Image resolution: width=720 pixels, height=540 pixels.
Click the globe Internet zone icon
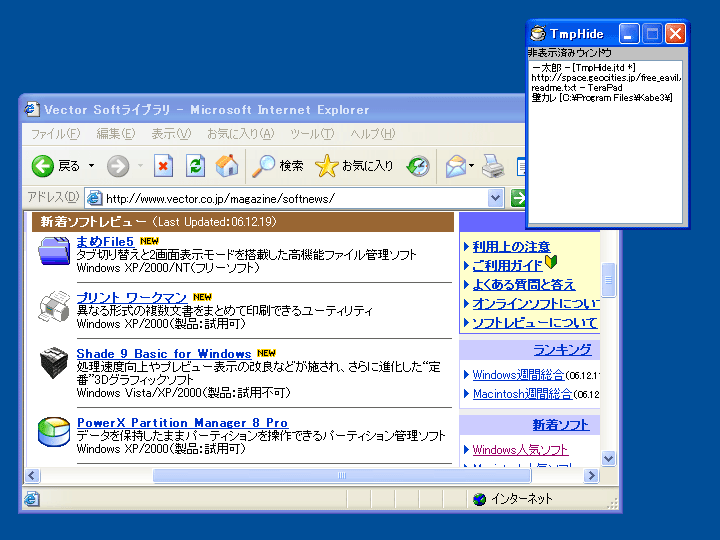tap(479, 499)
